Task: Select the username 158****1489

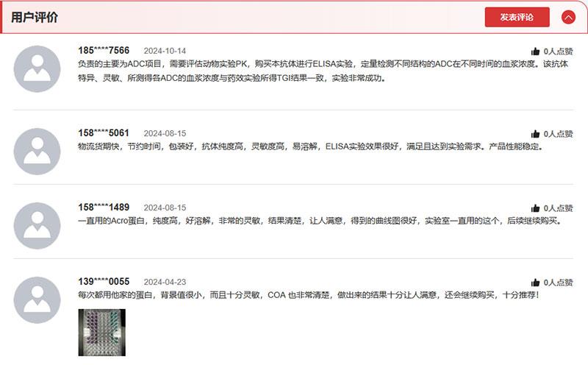Action: pos(104,208)
